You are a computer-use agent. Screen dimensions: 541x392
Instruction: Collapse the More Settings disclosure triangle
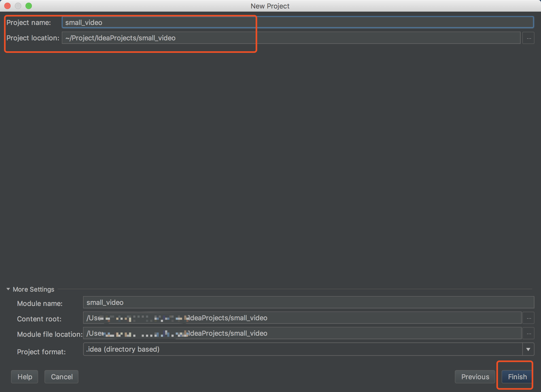pyautogui.click(x=8, y=289)
